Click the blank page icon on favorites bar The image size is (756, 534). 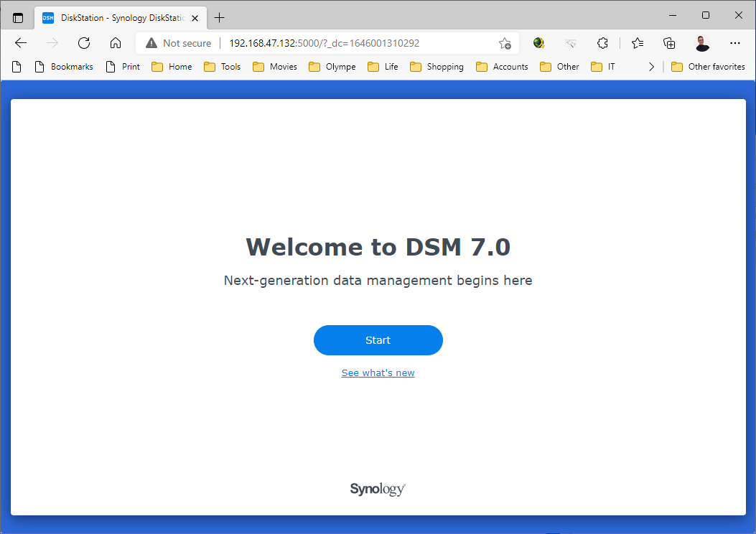pyautogui.click(x=17, y=67)
